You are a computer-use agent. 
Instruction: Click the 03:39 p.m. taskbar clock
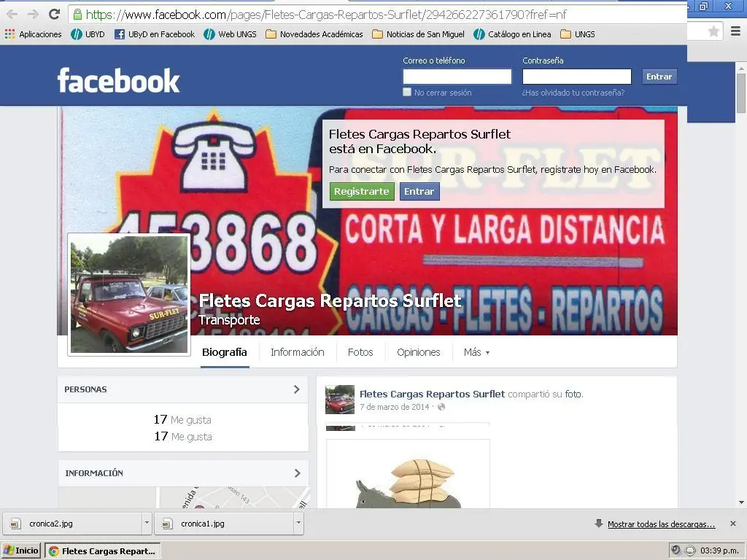click(x=719, y=551)
